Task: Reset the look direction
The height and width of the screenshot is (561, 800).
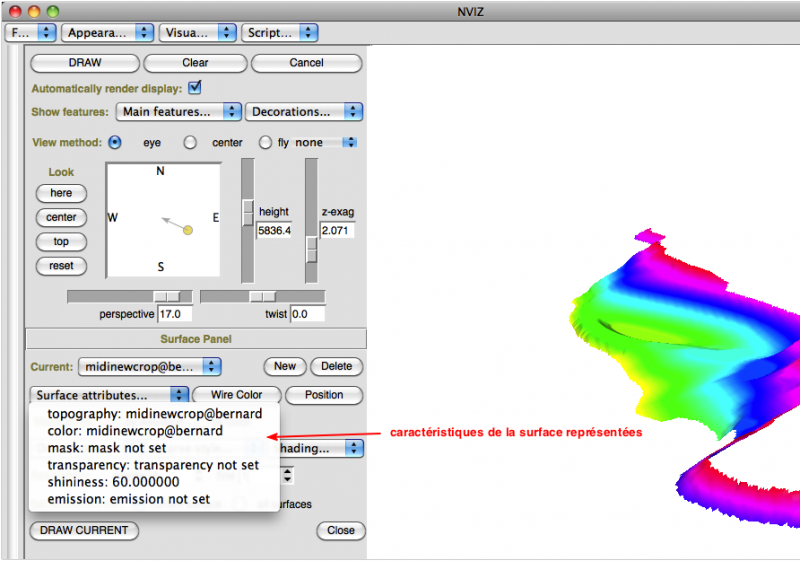Action: [x=61, y=266]
